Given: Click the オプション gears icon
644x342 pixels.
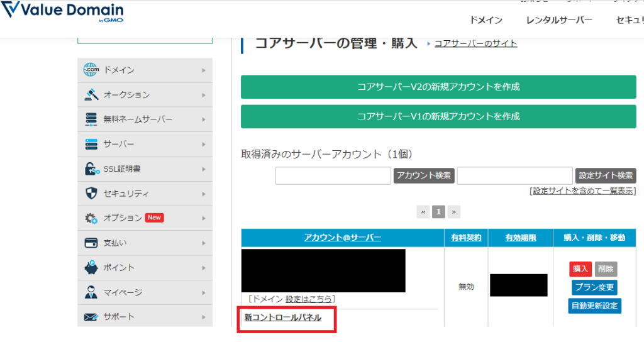Looking at the screenshot, I should tap(91, 218).
